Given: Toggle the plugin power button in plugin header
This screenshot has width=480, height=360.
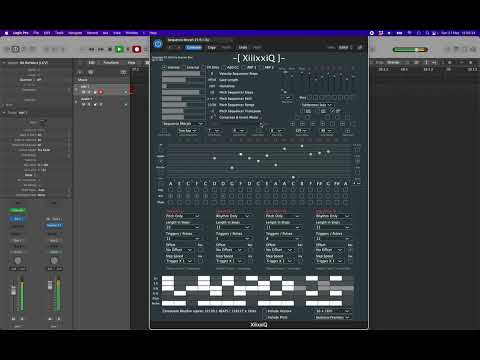Looking at the screenshot, I should click(158, 44).
